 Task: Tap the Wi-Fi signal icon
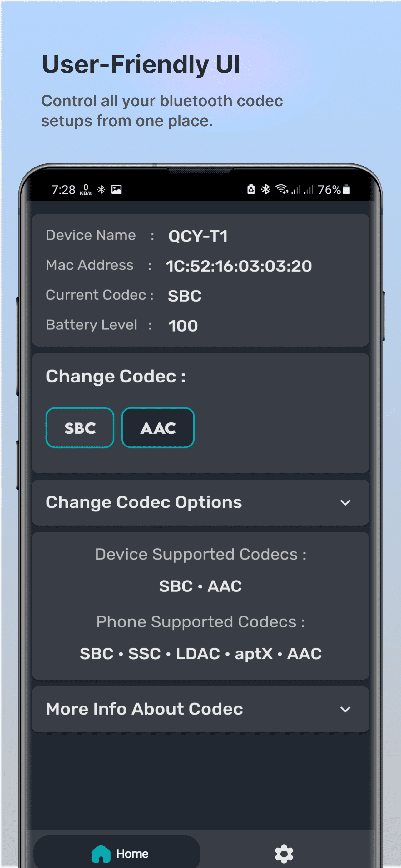[281, 190]
